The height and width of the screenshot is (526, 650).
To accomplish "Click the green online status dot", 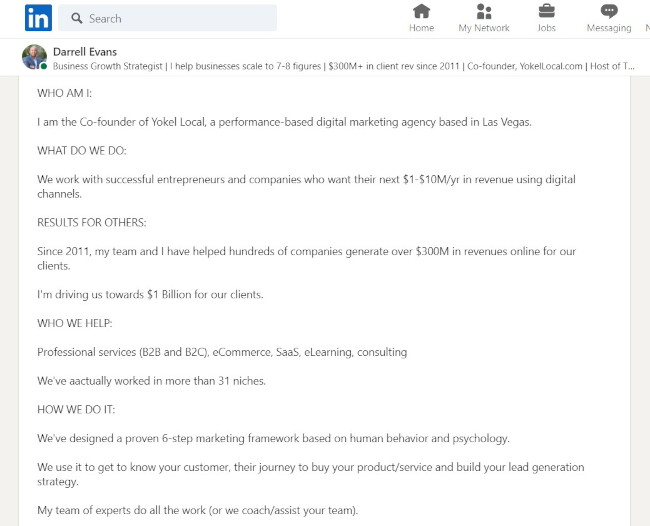I will [x=43, y=66].
